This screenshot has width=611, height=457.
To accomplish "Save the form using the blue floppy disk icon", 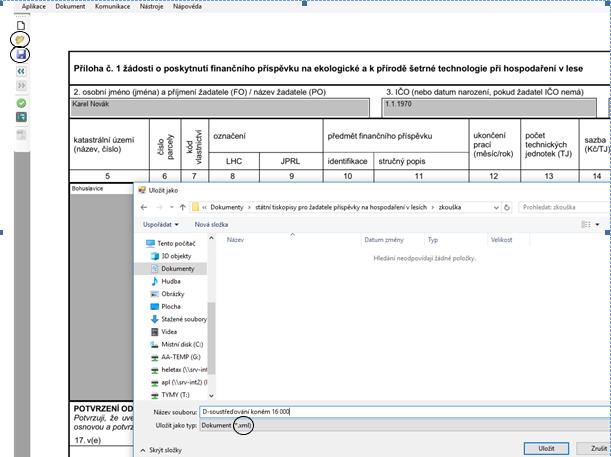I will (21, 55).
